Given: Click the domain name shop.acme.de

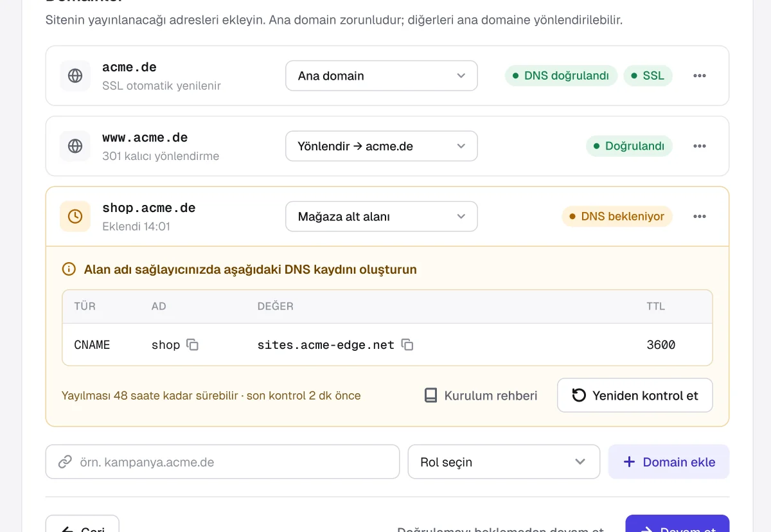Looking at the screenshot, I should click(x=149, y=208).
